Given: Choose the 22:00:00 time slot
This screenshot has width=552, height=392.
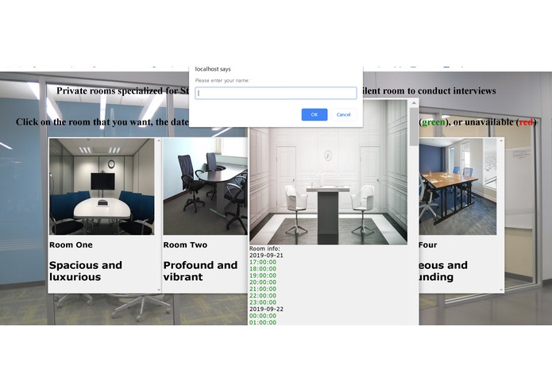Looking at the screenshot, I should [x=263, y=296].
